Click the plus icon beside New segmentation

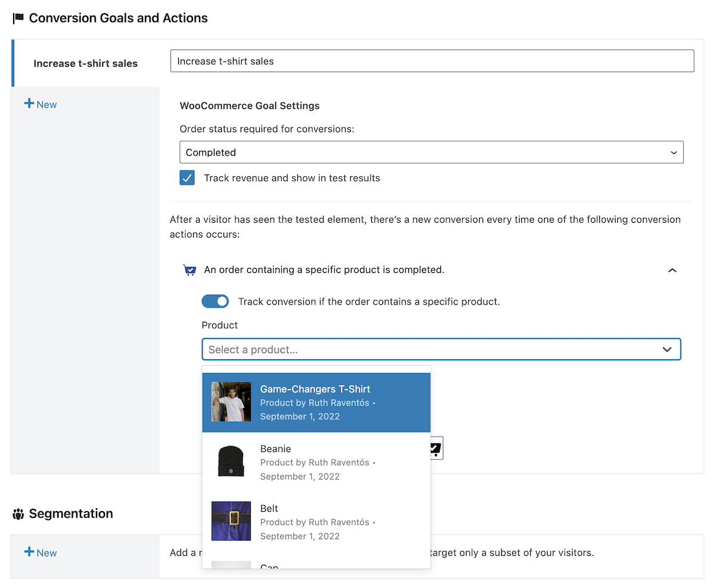pos(28,552)
